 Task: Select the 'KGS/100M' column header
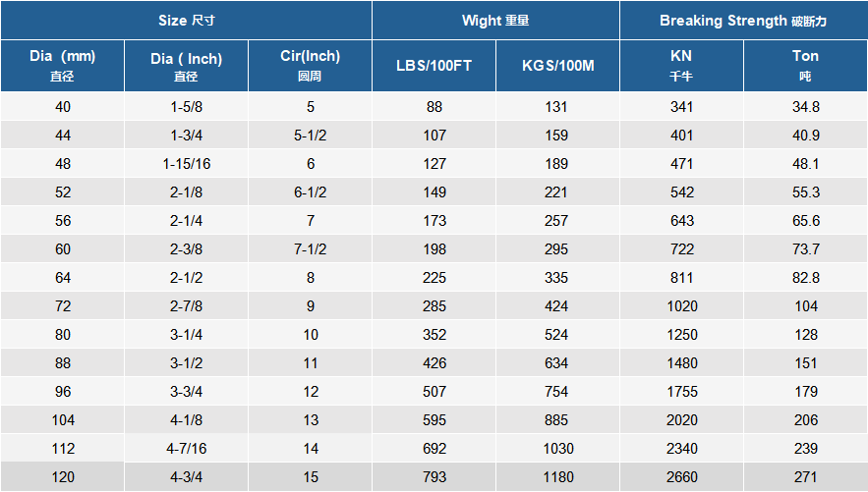557,65
